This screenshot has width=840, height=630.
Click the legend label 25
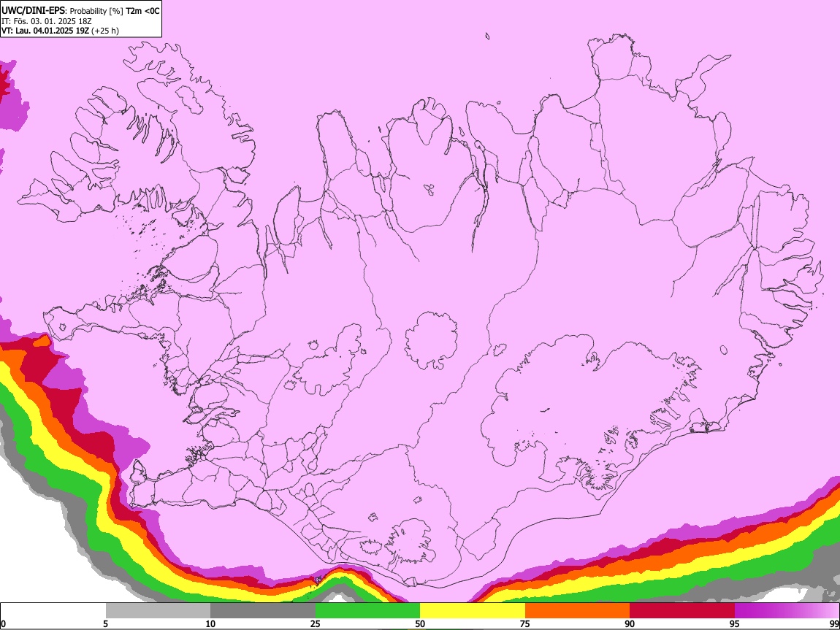coord(316,623)
